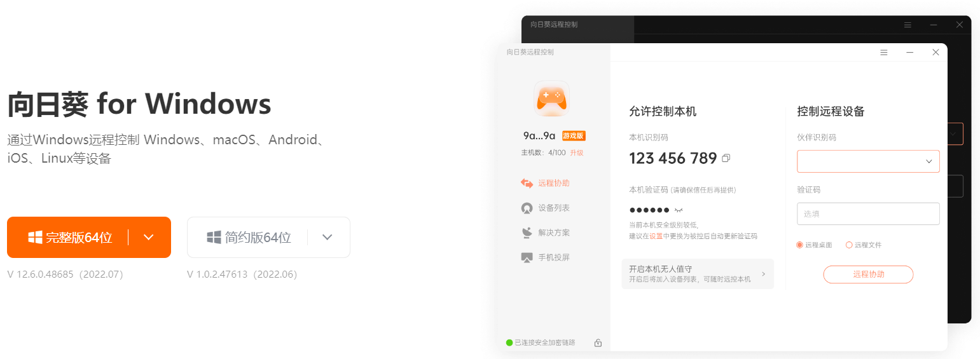Select the 远程文件 radio button
The image size is (980, 359).
click(849, 245)
